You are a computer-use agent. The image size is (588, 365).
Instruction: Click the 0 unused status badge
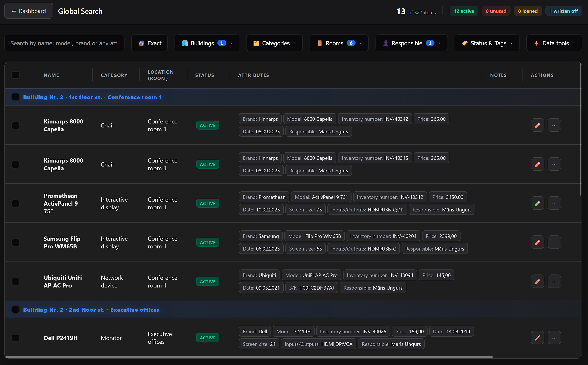coord(496,11)
